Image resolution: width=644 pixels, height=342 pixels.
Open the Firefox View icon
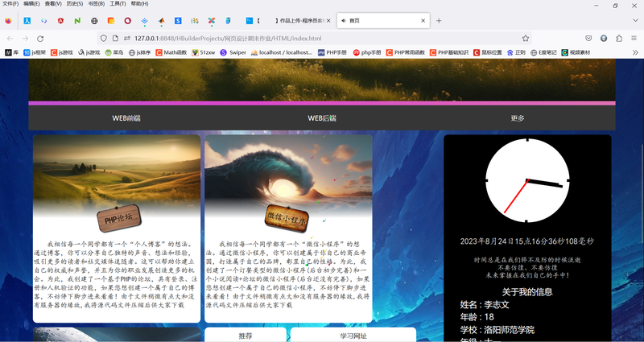pos(8,21)
